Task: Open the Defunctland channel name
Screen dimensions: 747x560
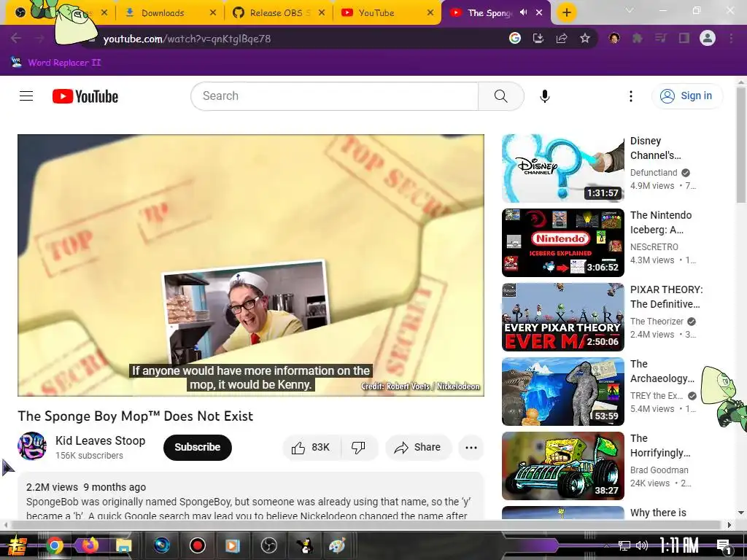Action: 653,172
